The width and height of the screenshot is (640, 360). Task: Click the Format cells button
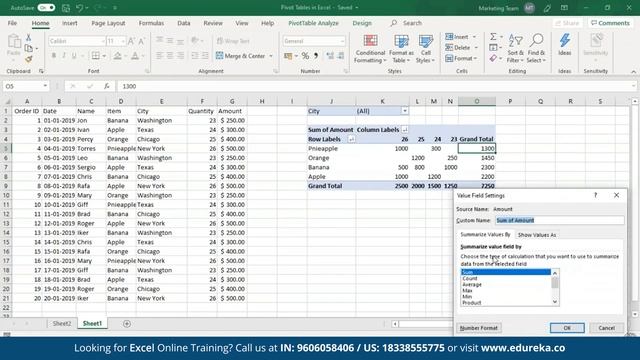point(461,59)
